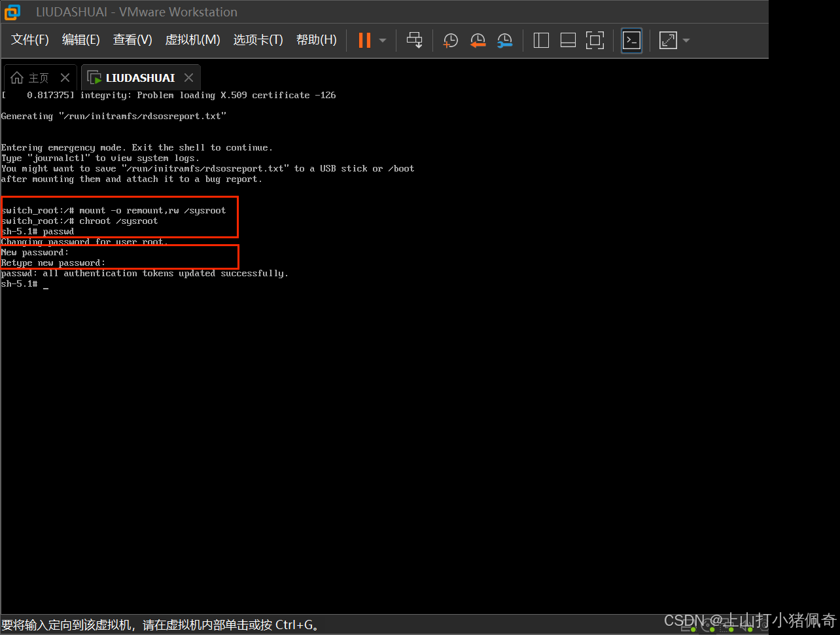This screenshot has width=840, height=635.
Task: Pause the virtual machine with the orange pause icon
Action: point(364,41)
